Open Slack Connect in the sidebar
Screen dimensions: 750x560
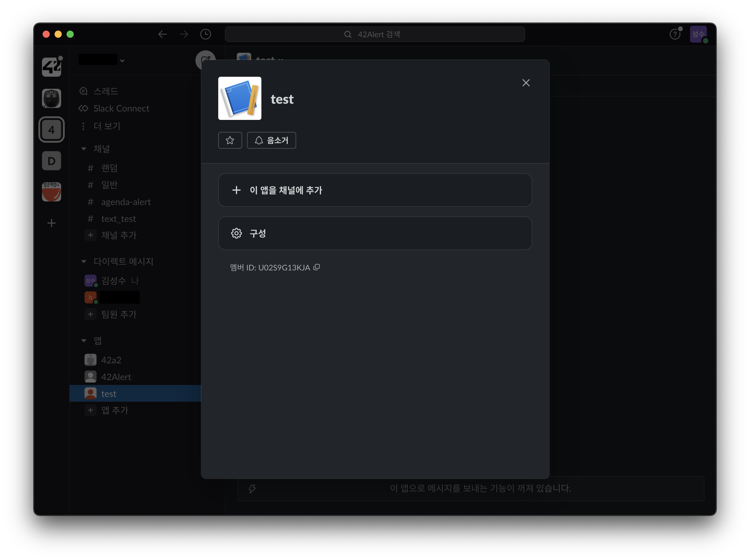coord(121,109)
